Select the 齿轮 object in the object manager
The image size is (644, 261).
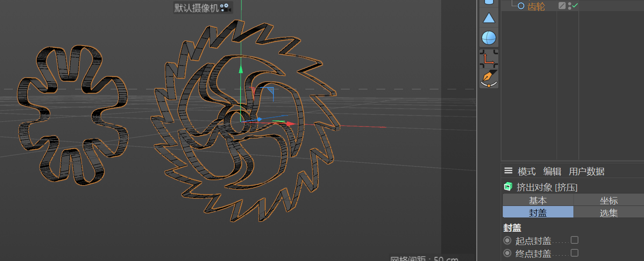tap(536, 6)
